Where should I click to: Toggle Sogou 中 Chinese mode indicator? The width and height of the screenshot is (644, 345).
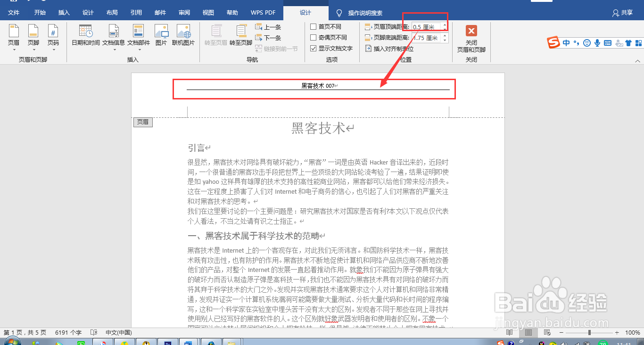tap(566, 43)
